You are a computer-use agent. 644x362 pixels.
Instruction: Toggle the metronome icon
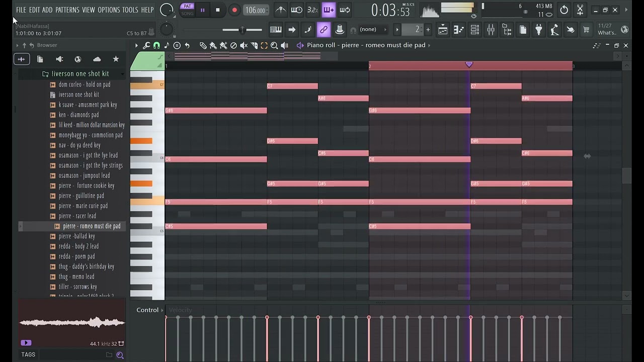click(281, 10)
